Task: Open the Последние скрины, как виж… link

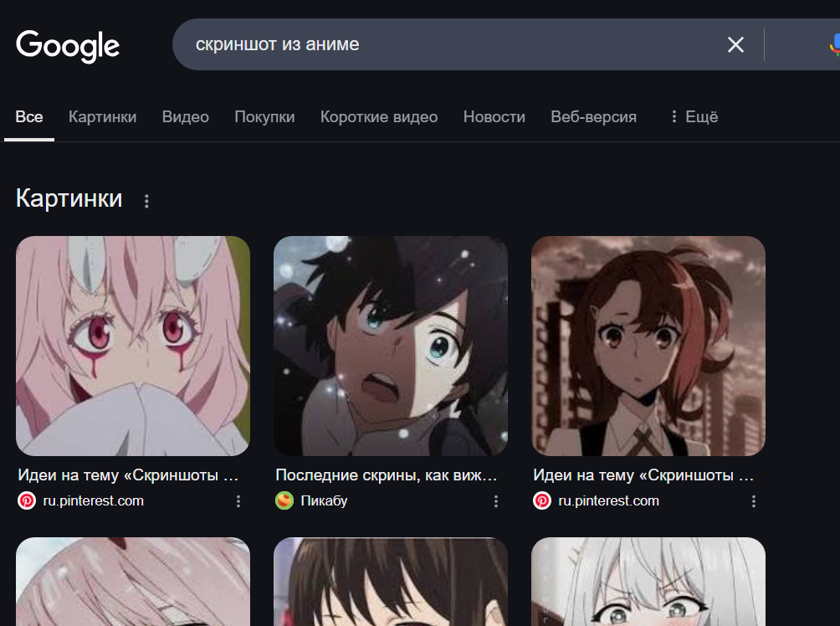Action: (x=387, y=475)
